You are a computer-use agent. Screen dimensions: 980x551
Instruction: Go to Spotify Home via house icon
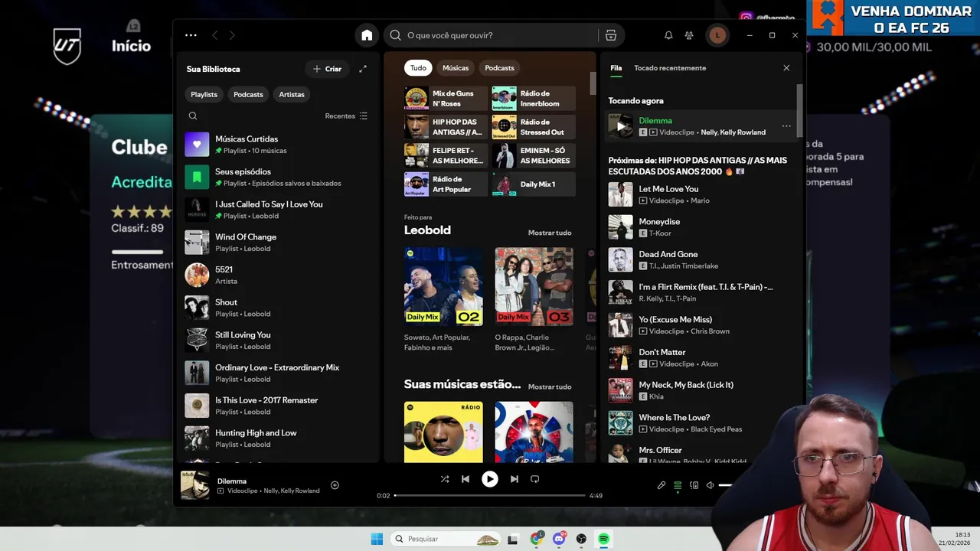tap(367, 35)
